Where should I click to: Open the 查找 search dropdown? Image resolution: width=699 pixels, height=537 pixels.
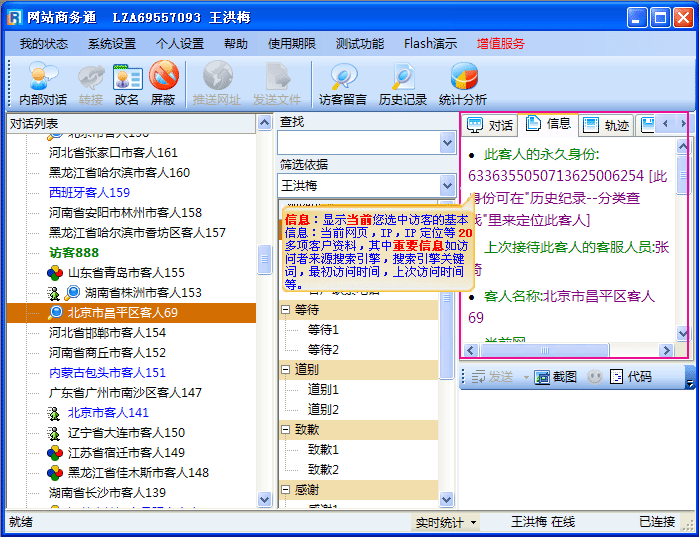point(447,143)
